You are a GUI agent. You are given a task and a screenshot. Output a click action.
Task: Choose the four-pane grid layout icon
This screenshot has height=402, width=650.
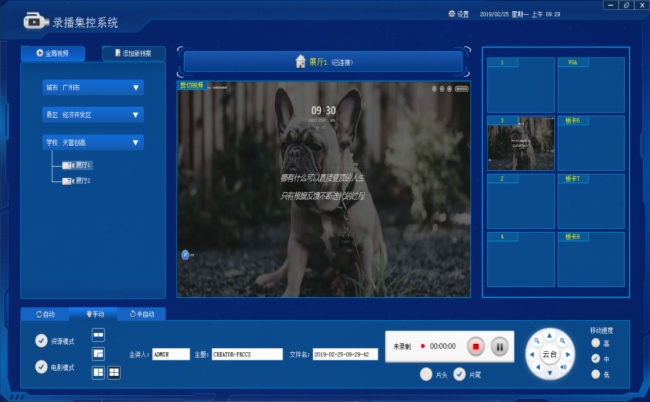[x=114, y=373]
